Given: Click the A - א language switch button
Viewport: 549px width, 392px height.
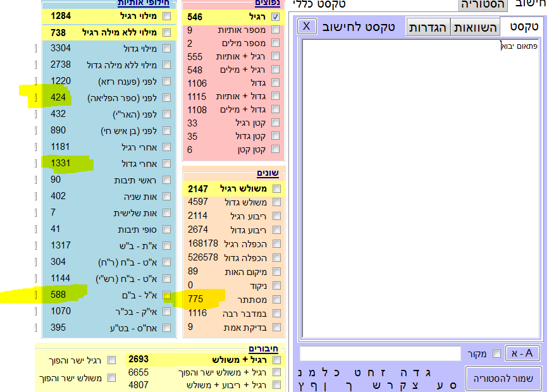Looking at the screenshot, I should 522,353.
